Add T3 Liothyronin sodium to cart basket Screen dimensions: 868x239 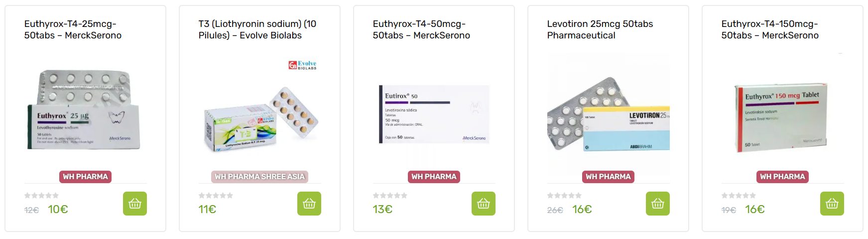click(x=309, y=204)
